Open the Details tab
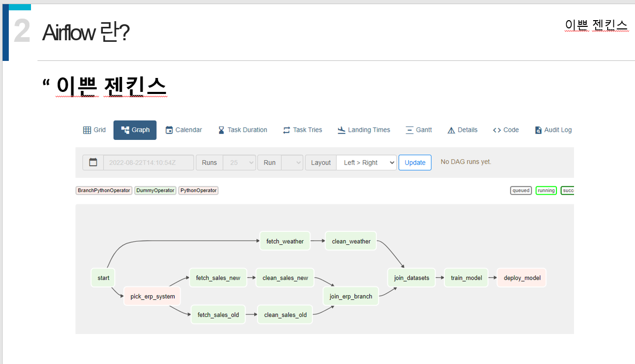This screenshot has height=364, width=635. 462,130
